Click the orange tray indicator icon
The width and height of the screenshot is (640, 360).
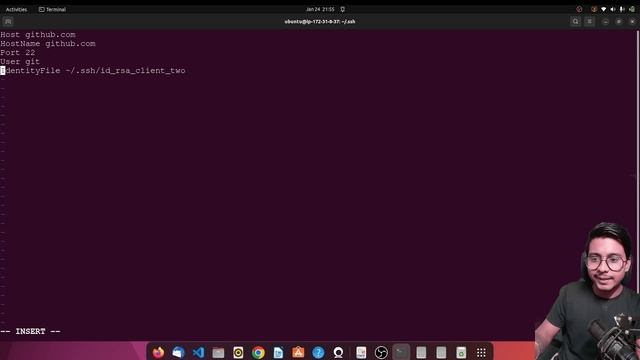click(594, 9)
